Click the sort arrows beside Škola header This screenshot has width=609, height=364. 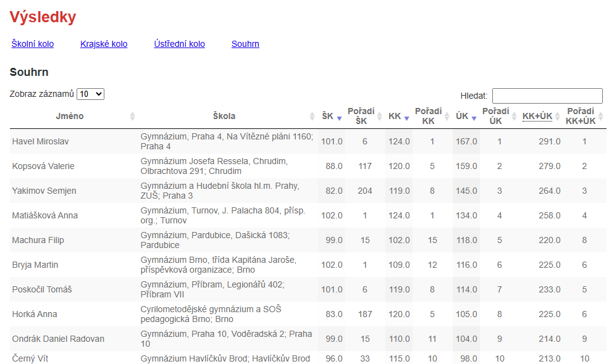pos(312,117)
